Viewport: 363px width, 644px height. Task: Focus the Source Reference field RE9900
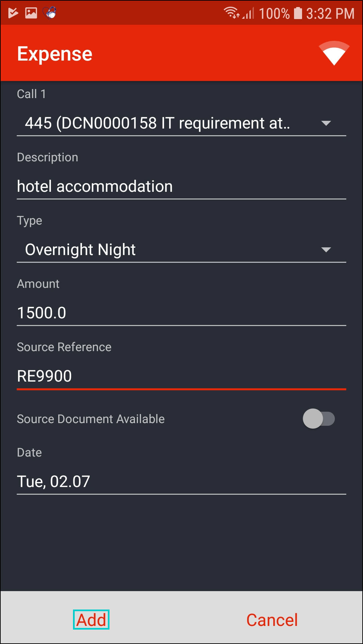(x=181, y=376)
